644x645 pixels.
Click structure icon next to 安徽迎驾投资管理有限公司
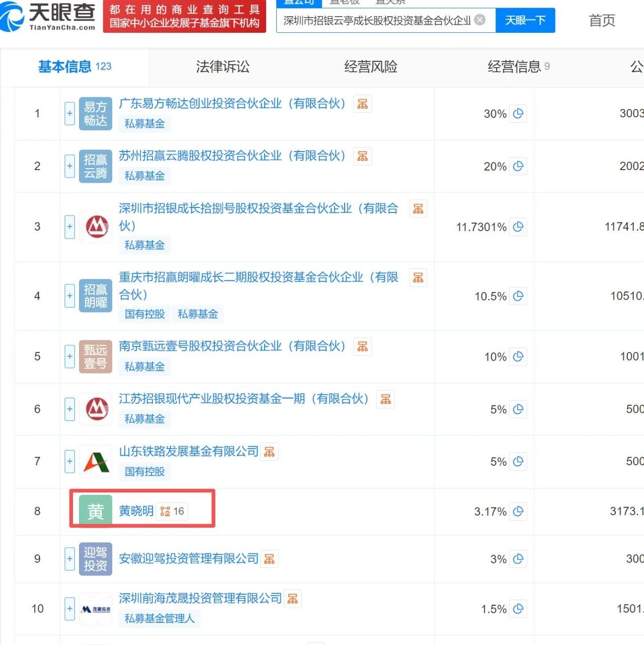[270, 559]
